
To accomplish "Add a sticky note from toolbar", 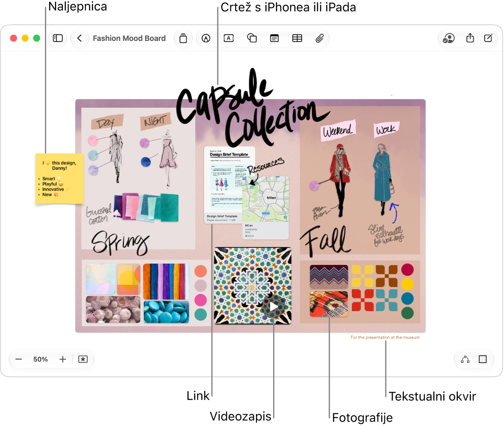I will (x=274, y=38).
